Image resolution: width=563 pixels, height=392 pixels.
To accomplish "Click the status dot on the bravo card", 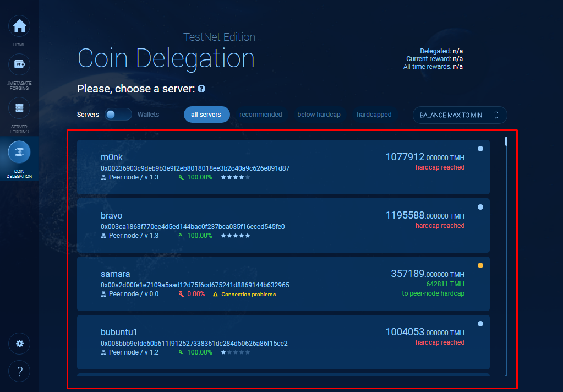I will 480,207.
